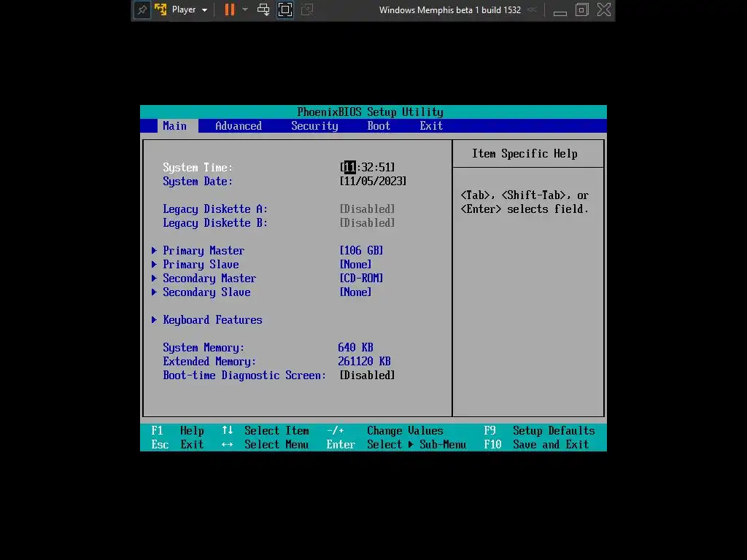Expand the Keyboard Features submenu arrow

[x=154, y=319]
